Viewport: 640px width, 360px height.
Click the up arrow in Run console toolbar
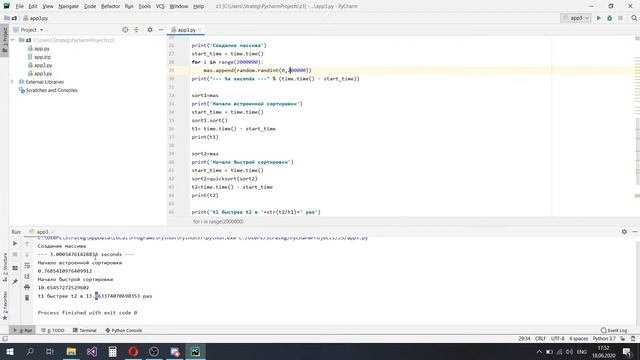click(27, 243)
